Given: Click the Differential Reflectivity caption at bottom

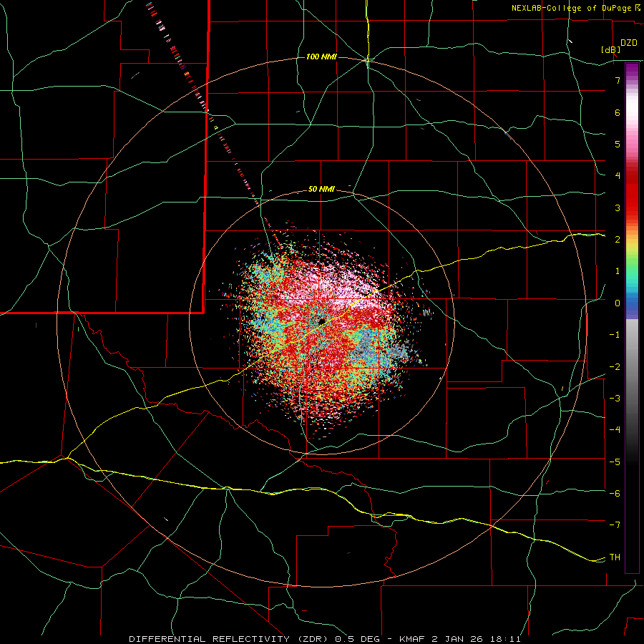Looking at the screenshot, I should point(325,639).
